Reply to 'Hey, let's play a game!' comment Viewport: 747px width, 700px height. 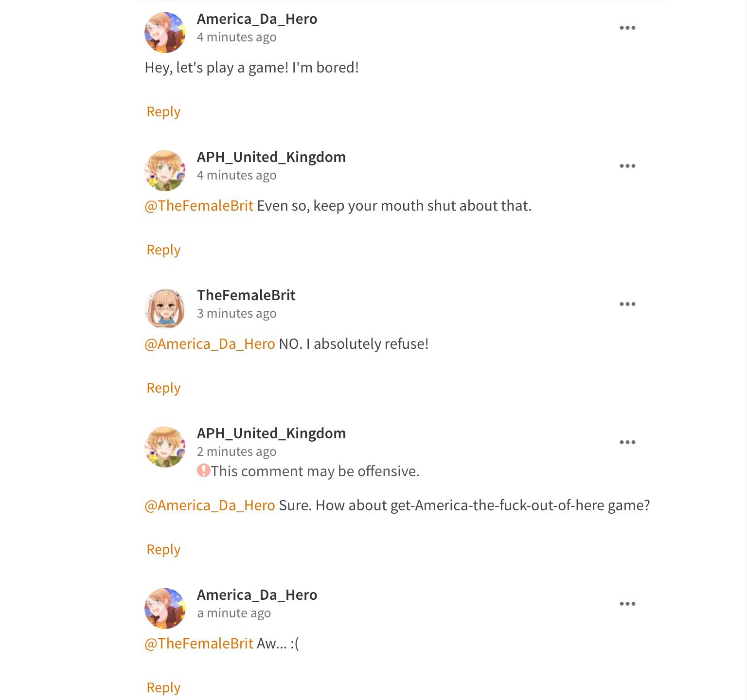click(x=163, y=112)
